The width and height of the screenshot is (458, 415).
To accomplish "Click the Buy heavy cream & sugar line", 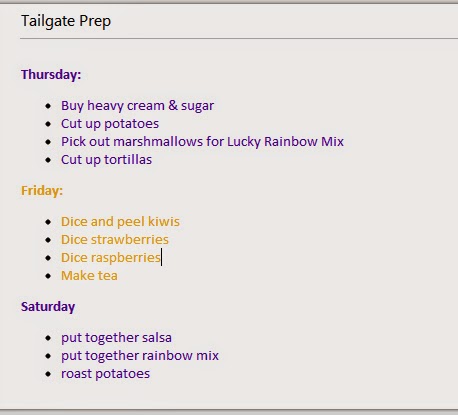I will 137,106.
